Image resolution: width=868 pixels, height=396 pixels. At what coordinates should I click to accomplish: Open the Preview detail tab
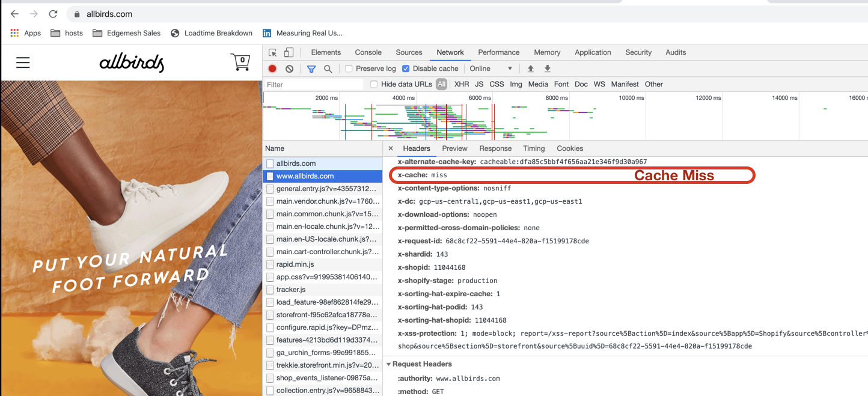[x=454, y=148]
